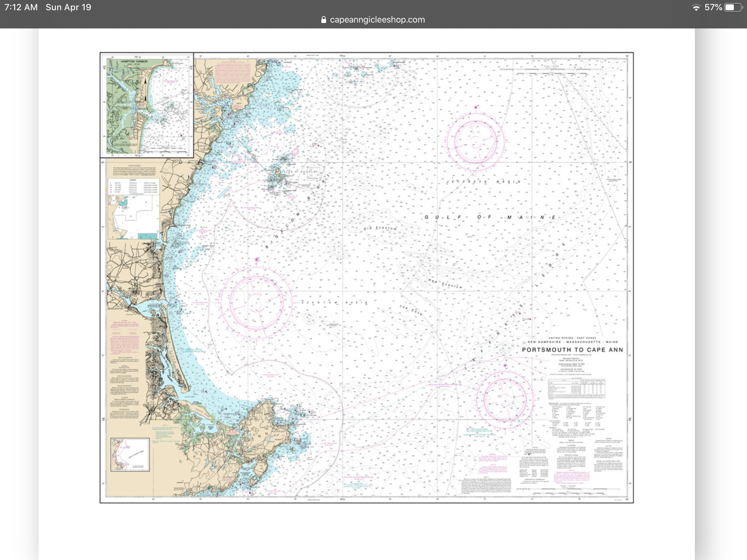Click the Gulf of Maine label
Image resolution: width=747 pixels, height=560 pixels.
point(490,217)
